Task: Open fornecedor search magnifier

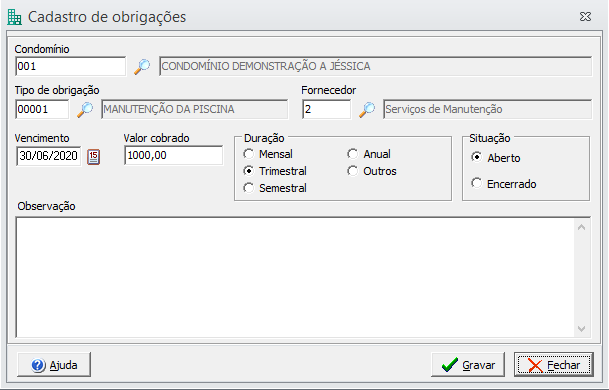Action: click(x=367, y=110)
